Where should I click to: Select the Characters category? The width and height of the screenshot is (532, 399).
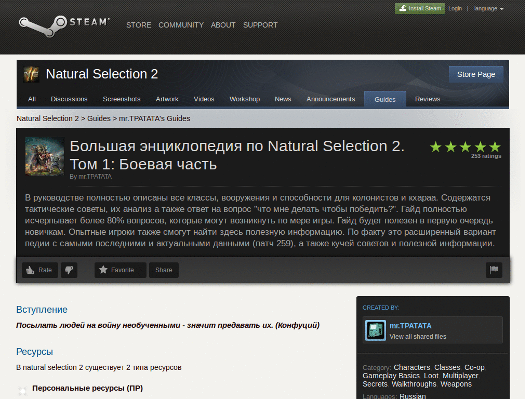pos(411,367)
